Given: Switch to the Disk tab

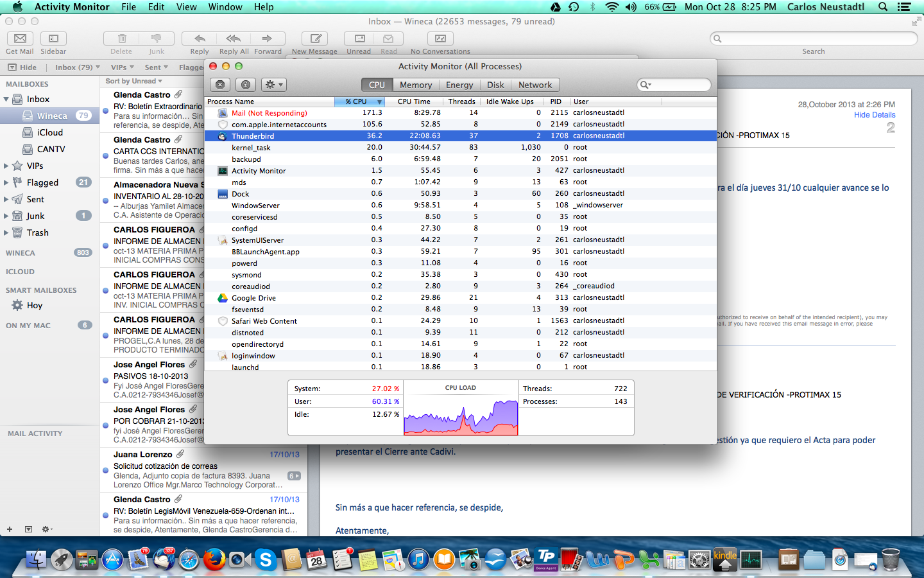Looking at the screenshot, I should pos(495,85).
